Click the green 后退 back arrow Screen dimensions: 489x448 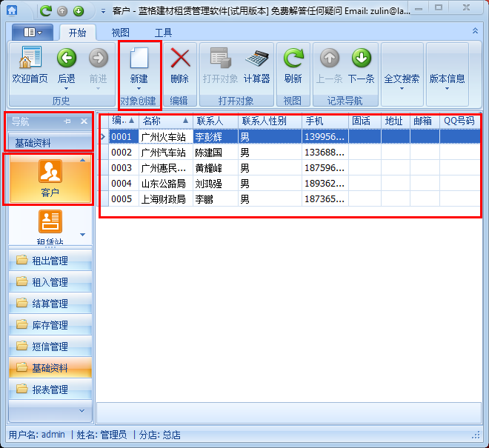point(67,59)
